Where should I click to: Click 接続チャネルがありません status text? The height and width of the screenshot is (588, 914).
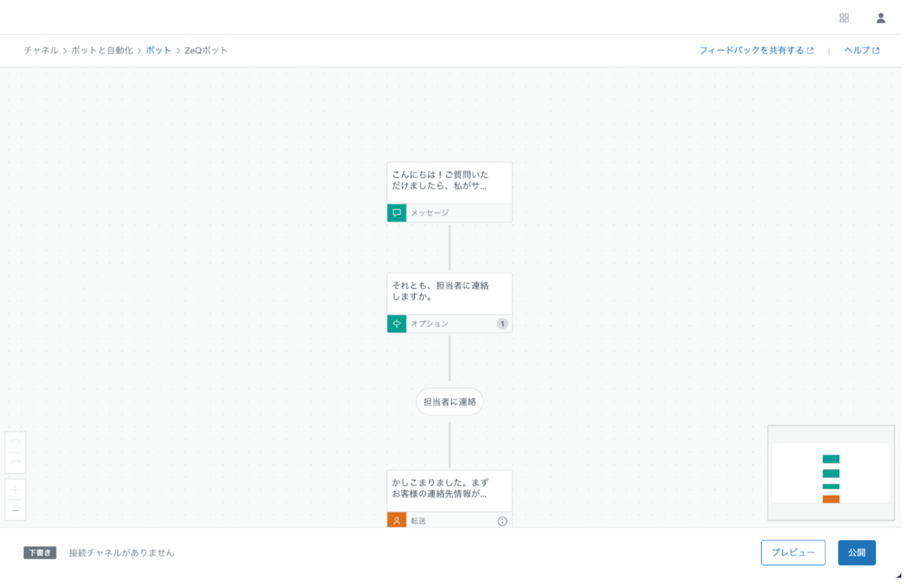point(121,552)
